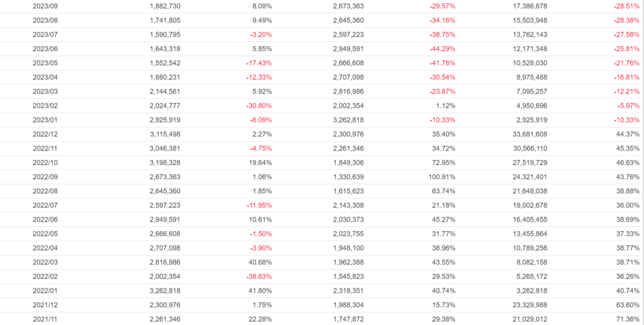Select the red -30.80% cell
This screenshot has width=644, height=325.
258,105
